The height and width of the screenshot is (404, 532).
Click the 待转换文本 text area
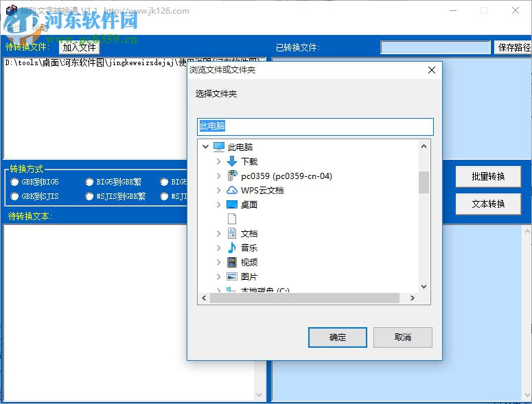pyautogui.click(x=129, y=313)
